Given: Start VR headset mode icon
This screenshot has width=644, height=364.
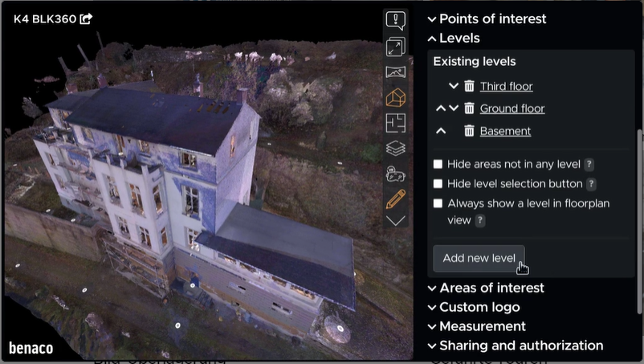Looking at the screenshot, I should [396, 174].
